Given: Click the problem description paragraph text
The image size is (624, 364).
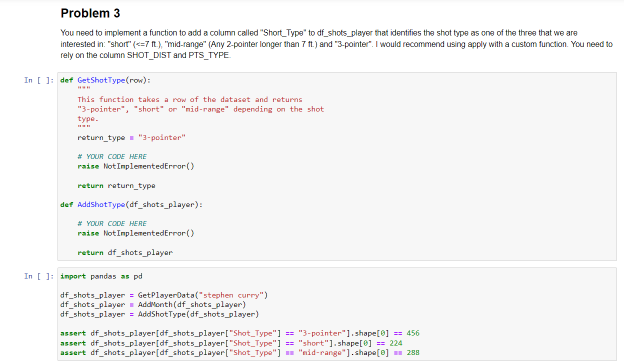Looking at the screenshot, I should (x=336, y=44).
